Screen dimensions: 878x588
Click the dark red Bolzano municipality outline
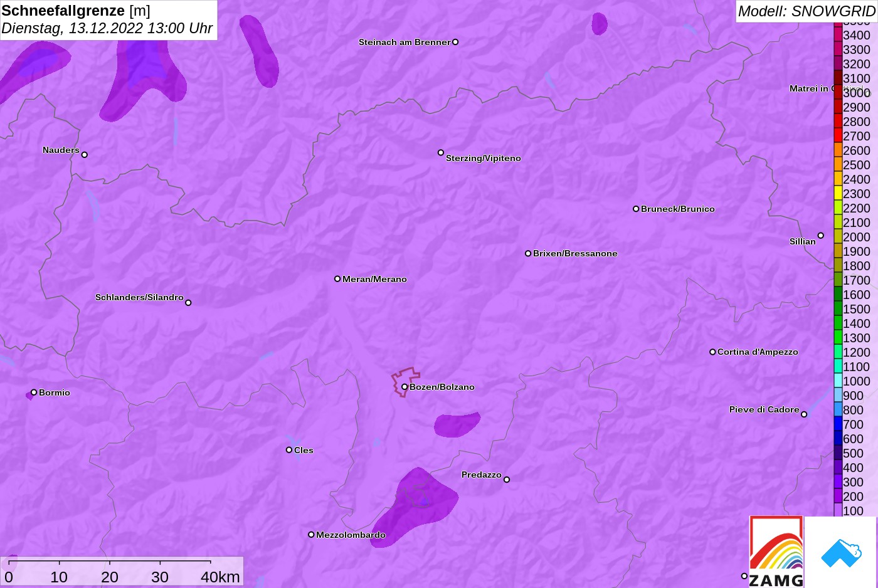point(405,381)
